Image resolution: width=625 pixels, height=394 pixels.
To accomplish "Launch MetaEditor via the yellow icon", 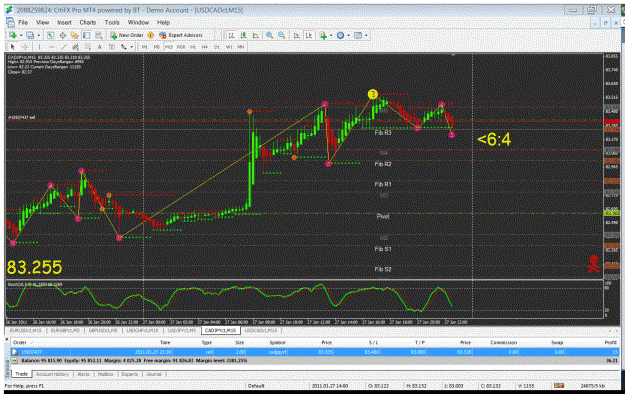I will point(151,35).
